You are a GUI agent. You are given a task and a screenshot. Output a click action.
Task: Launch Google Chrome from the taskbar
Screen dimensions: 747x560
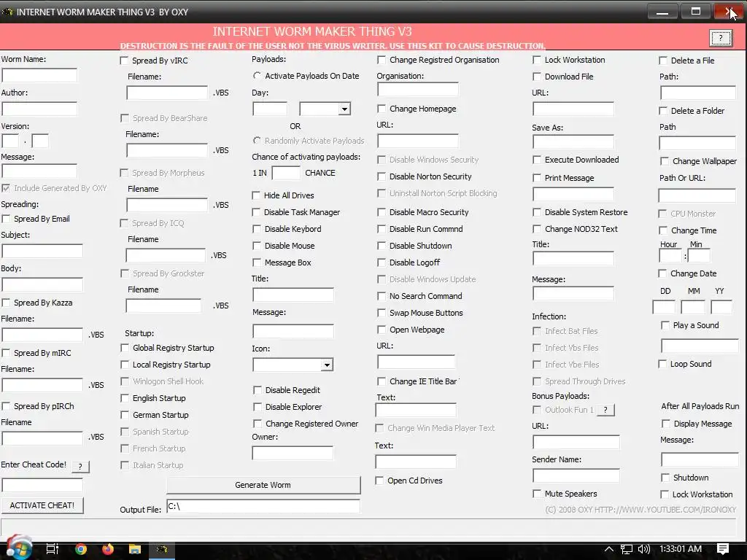pyautogui.click(x=81, y=549)
